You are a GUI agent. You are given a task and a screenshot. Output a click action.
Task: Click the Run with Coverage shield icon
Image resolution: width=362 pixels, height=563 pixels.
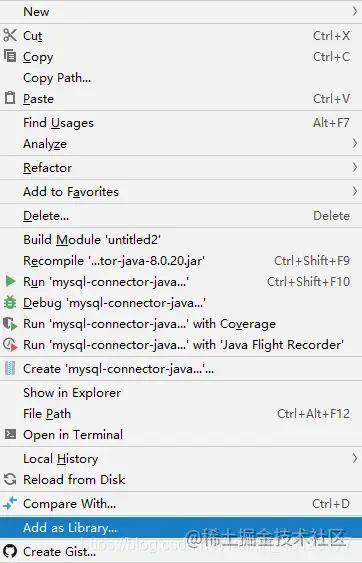10,324
